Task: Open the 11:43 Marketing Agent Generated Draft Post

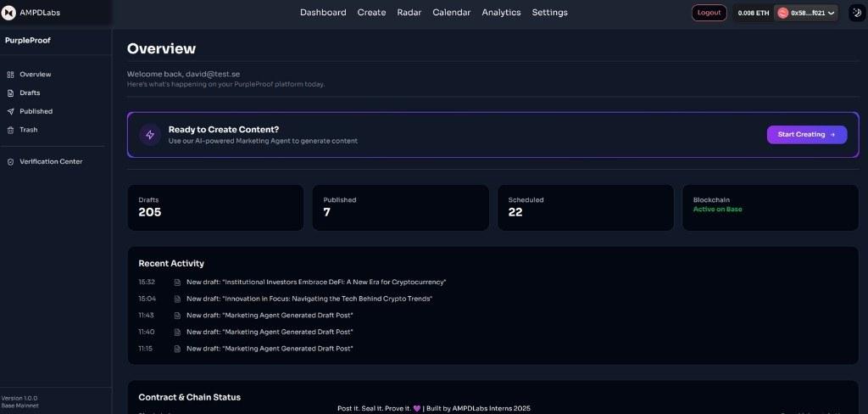Action: click(x=270, y=316)
